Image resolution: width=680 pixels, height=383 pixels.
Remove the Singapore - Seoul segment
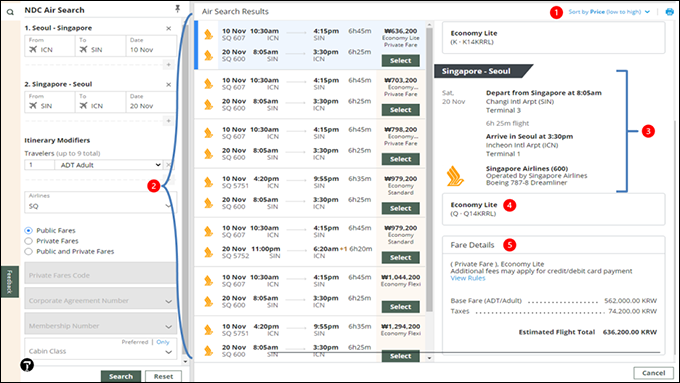[x=169, y=85]
